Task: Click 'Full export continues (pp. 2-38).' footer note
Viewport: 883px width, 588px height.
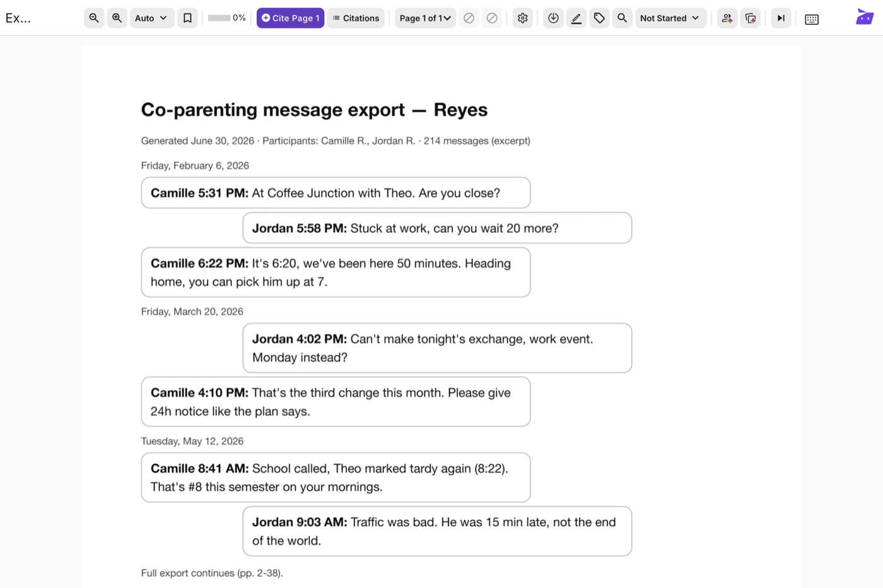Action: pos(212,573)
